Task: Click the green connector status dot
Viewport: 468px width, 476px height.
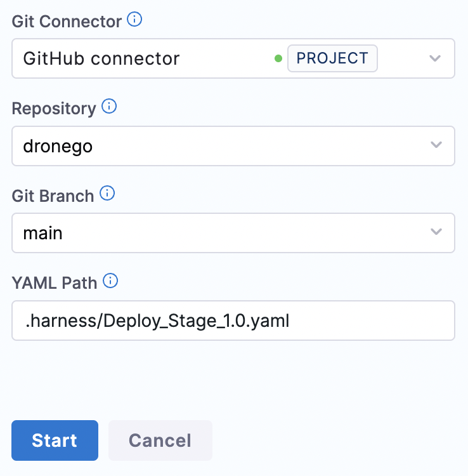Action: click(x=278, y=58)
